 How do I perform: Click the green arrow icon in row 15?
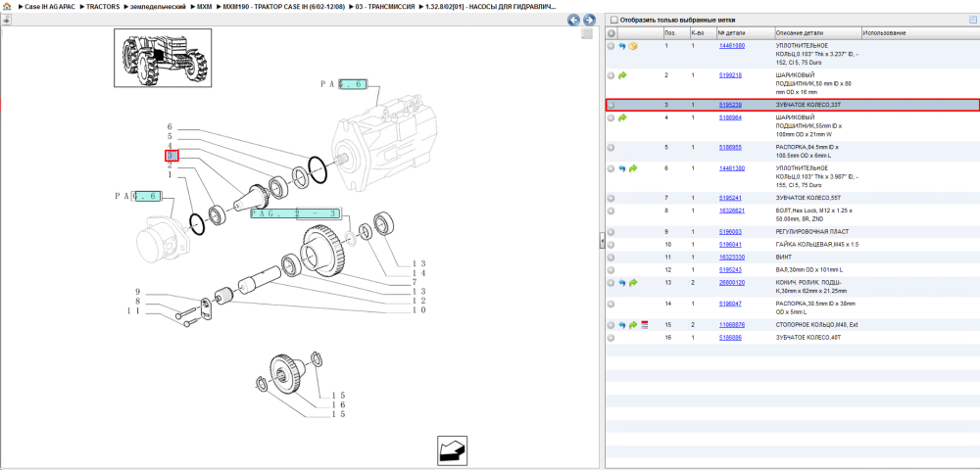(632, 325)
